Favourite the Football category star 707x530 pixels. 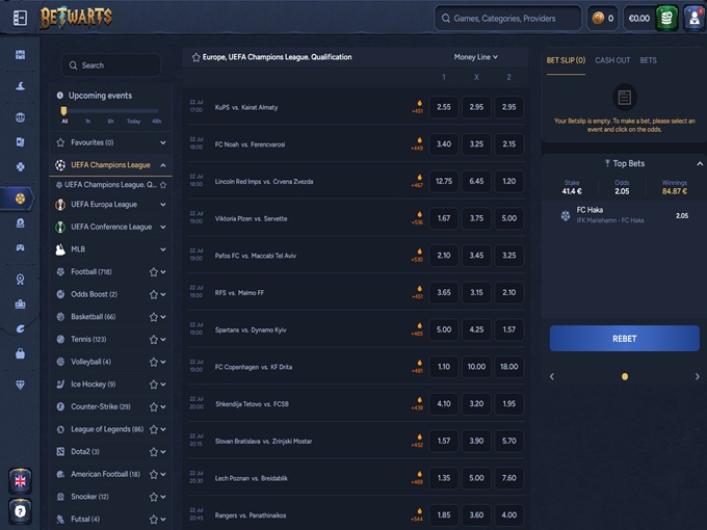tap(153, 272)
